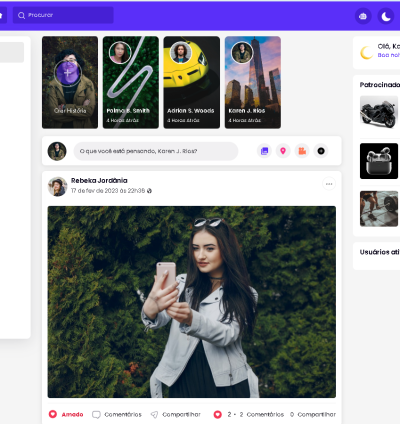Click the sponsored motorcycle ad thumbnail

pyautogui.click(x=379, y=112)
